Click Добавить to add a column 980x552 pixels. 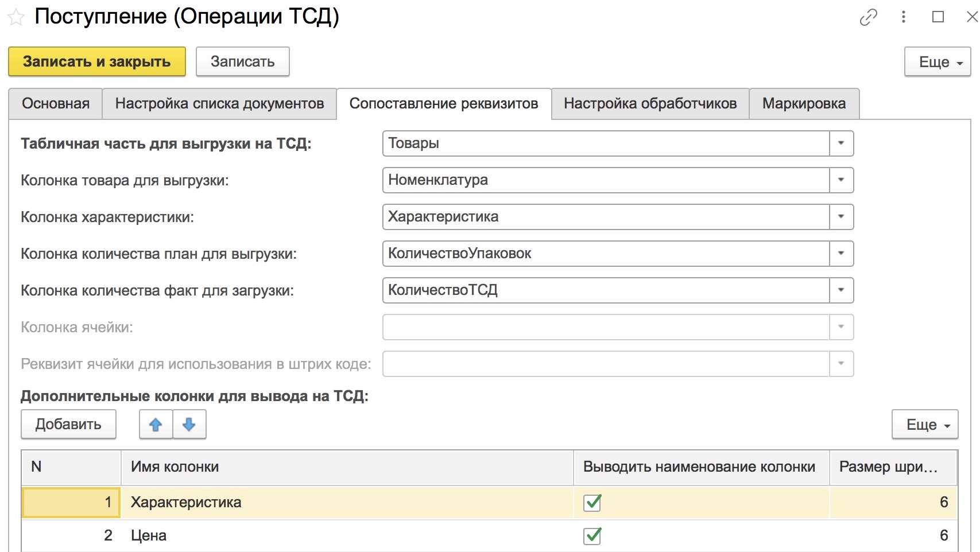[68, 425]
